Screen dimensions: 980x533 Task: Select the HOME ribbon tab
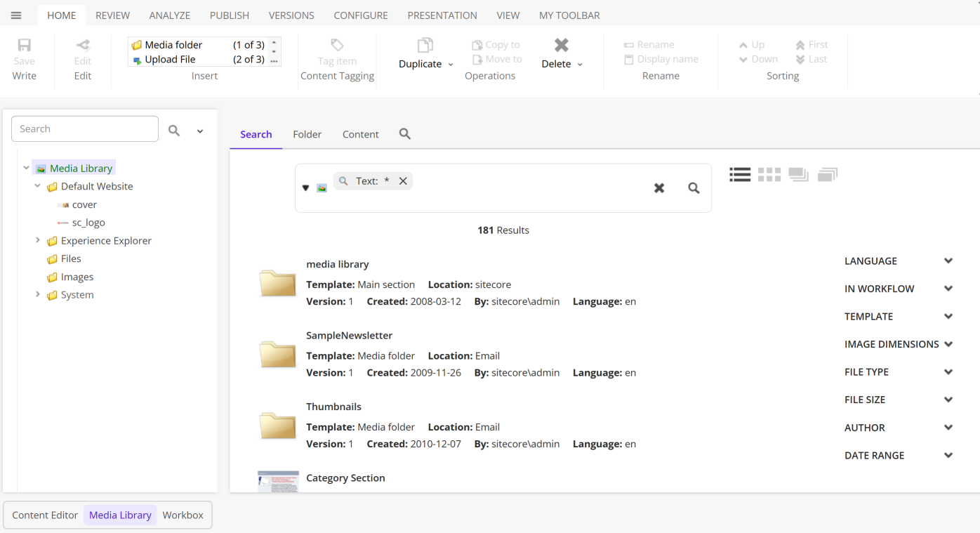pos(62,15)
